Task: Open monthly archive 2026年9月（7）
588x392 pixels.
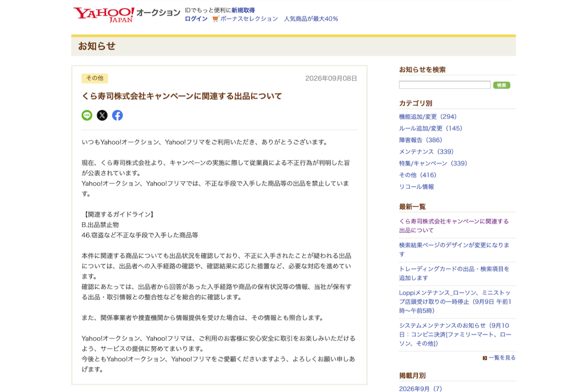Action: coord(420,389)
